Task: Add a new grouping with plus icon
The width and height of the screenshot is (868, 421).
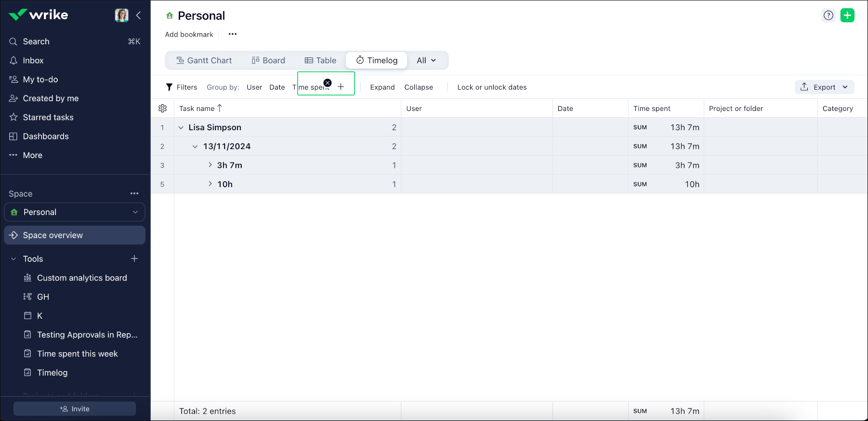Action: click(341, 87)
